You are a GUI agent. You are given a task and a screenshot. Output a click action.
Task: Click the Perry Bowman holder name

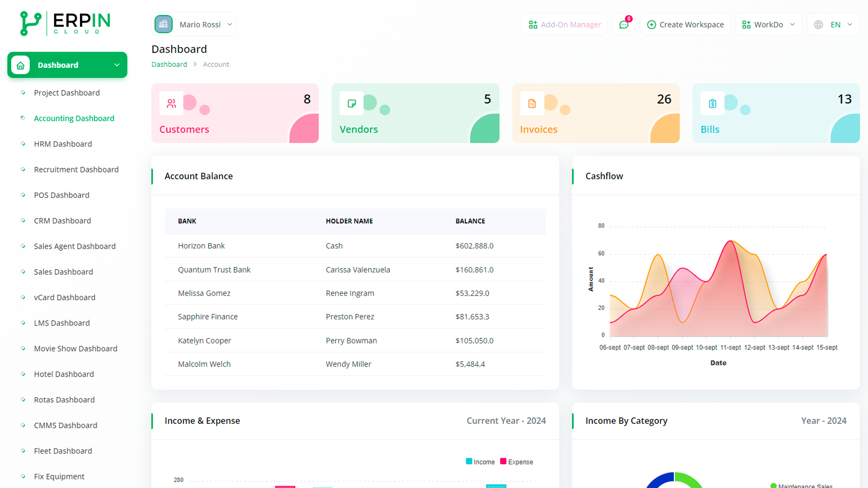coord(351,341)
